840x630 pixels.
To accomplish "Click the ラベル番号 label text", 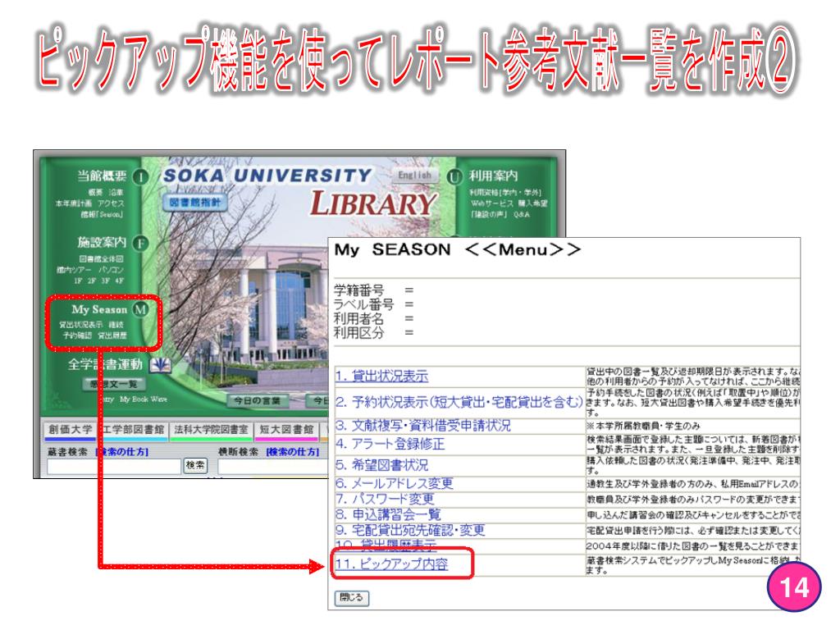I will pyautogui.click(x=363, y=305).
